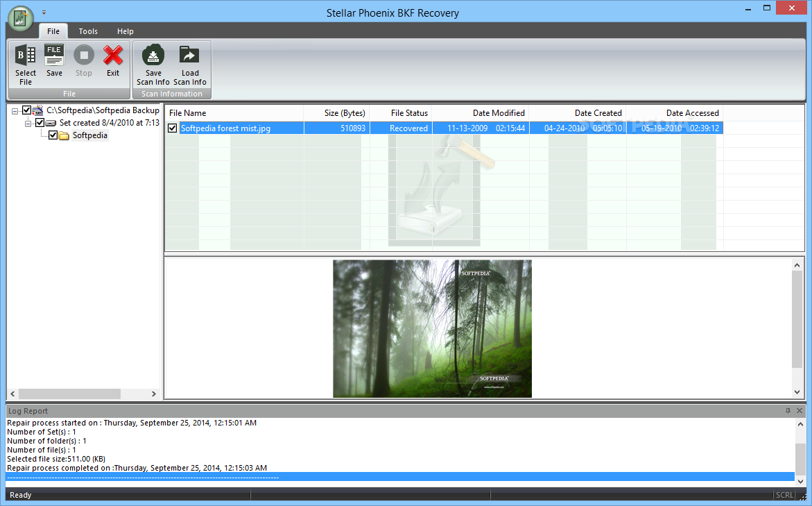The height and width of the screenshot is (506, 812).
Task: Sort by Size (Bytes) column header
Action: pyautogui.click(x=336, y=113)
